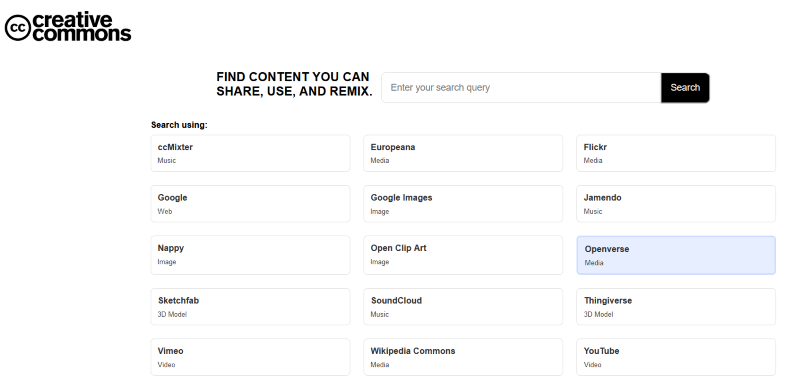
Task: Select SoundCloud Music source
Action: tap(463, 307)
